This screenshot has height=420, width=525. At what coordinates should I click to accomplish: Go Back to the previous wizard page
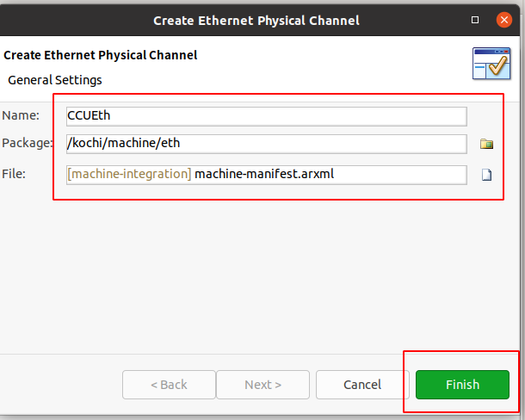169,385
